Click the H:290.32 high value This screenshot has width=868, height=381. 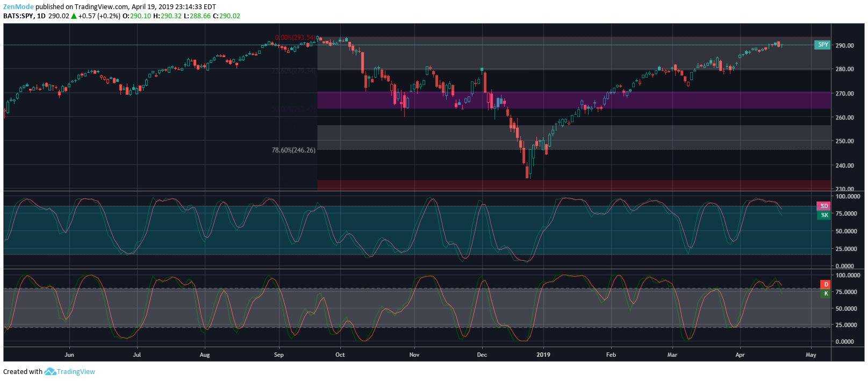167,16
